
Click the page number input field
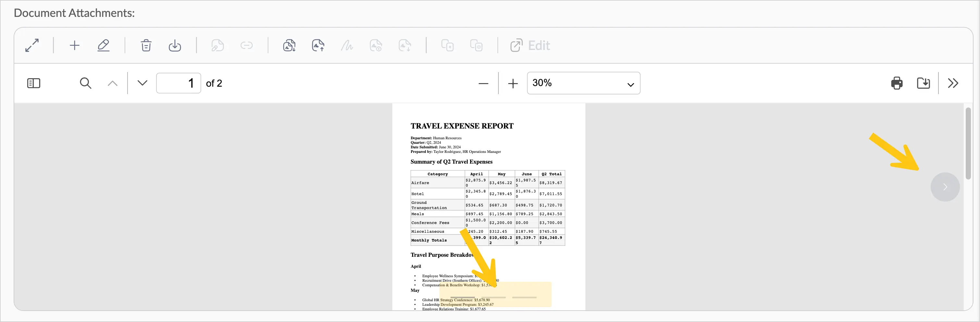point(178,83)
